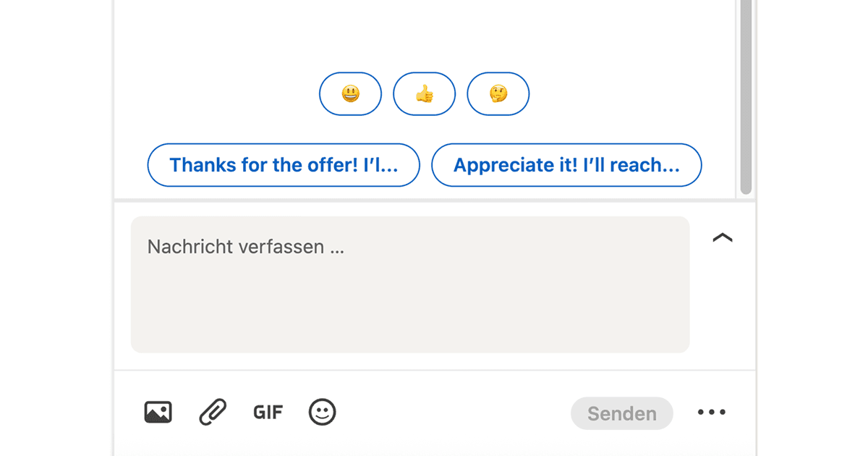This screenshot has height=456, width=868.
Task: Send the thumbs up quick reaction
Action: (424, 93)
